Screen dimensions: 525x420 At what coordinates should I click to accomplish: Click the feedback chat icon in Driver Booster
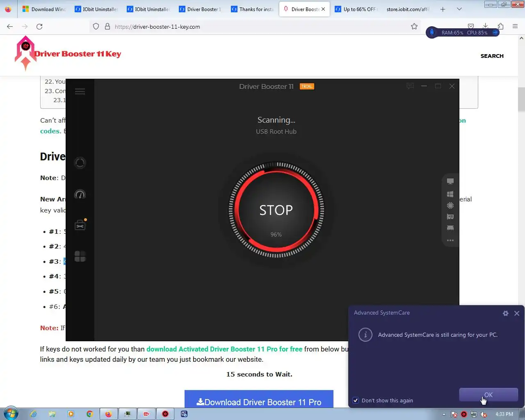(410, 86)
